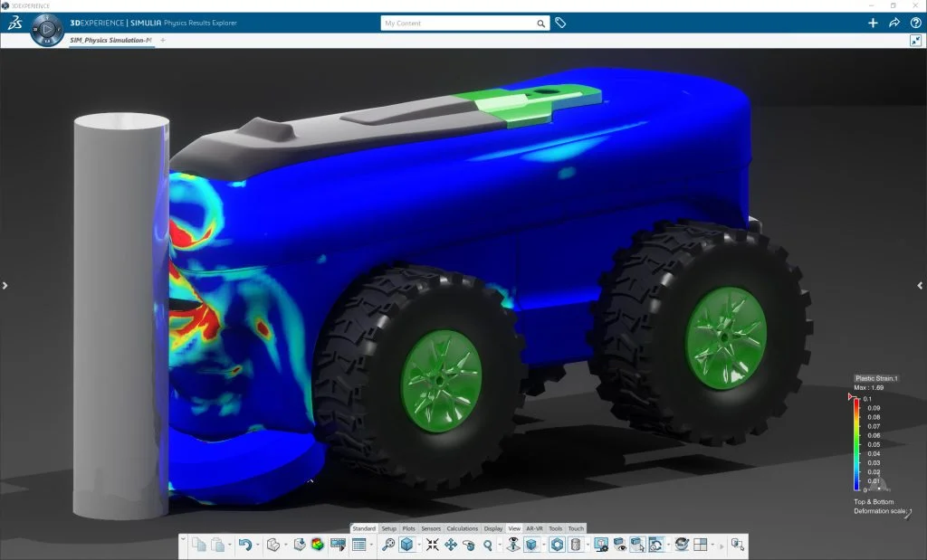Click the multi-view quad layout icon
927x560 pixels.
coord(699,545)
